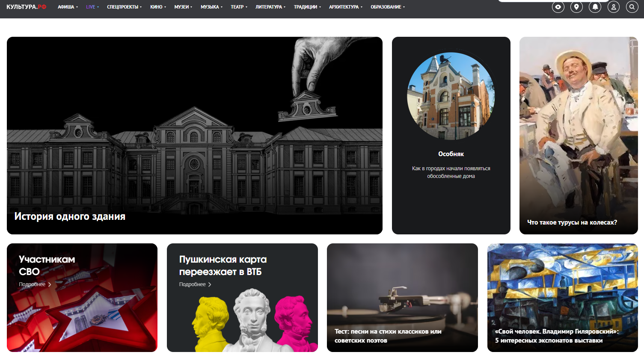Expand the АФИША menu
Viewport: 644px width, 355px height.
click(68, 7)
